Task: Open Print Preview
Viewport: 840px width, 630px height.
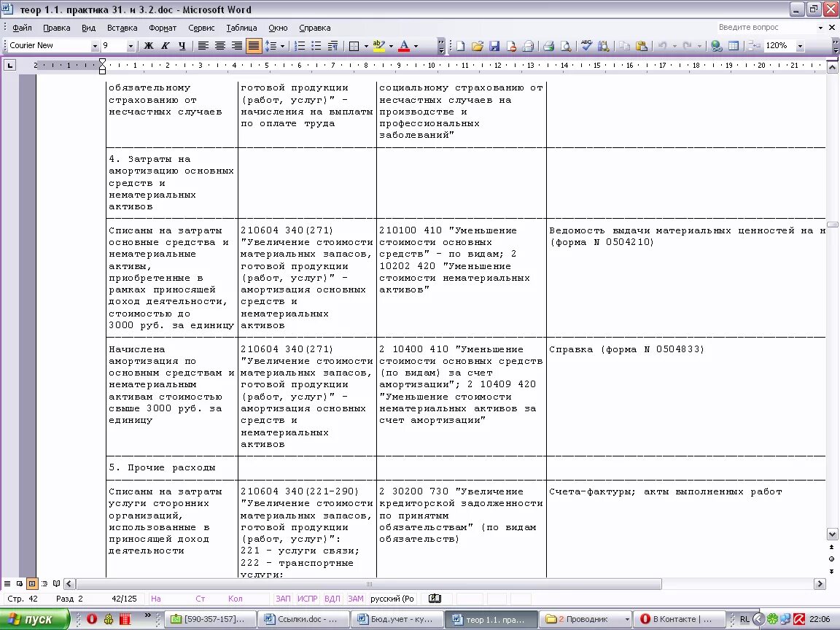Action: click(566, 46)
